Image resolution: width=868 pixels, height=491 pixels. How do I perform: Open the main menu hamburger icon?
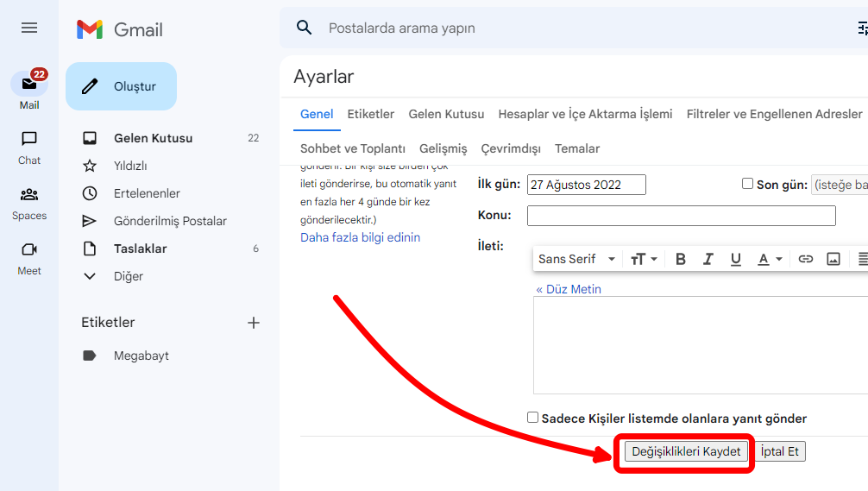(x=29, y=28)
